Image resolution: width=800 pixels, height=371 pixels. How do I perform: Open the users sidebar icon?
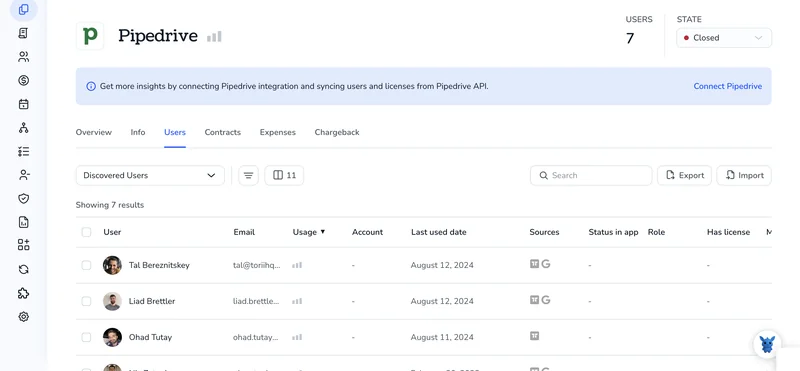(23, 57)
